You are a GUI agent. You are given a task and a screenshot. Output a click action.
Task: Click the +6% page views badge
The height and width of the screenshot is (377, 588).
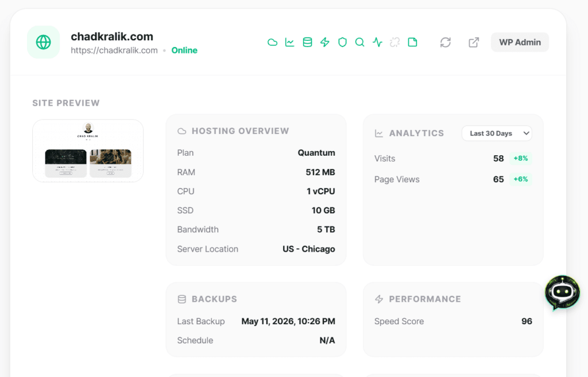tap(520, 179)
